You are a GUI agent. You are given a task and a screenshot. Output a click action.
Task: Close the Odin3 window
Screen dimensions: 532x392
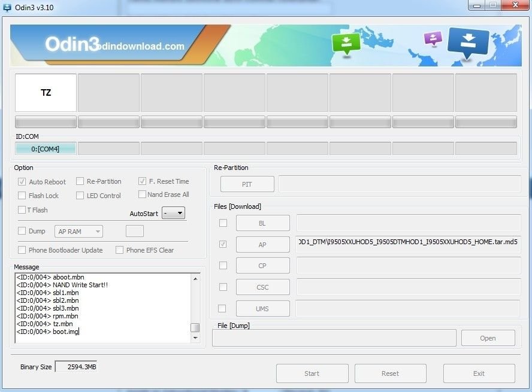click(515, 5)
